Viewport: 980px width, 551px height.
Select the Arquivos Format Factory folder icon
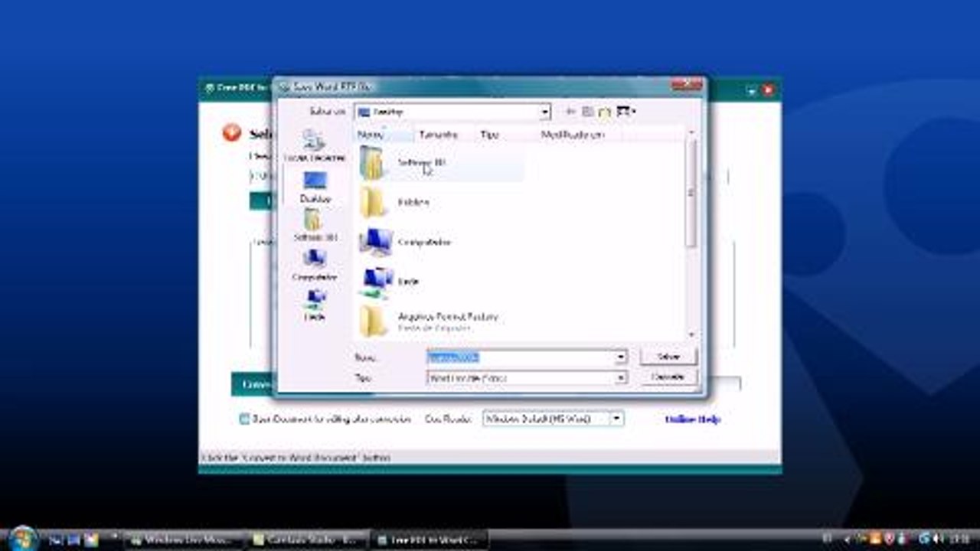tap(374, 321)
